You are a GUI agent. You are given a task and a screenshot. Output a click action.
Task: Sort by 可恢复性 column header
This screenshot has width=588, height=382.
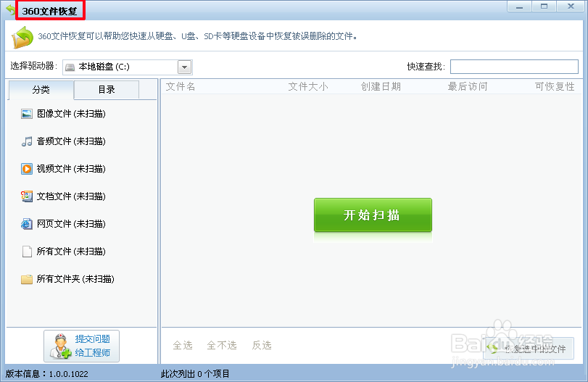click(x=555, y=86)
